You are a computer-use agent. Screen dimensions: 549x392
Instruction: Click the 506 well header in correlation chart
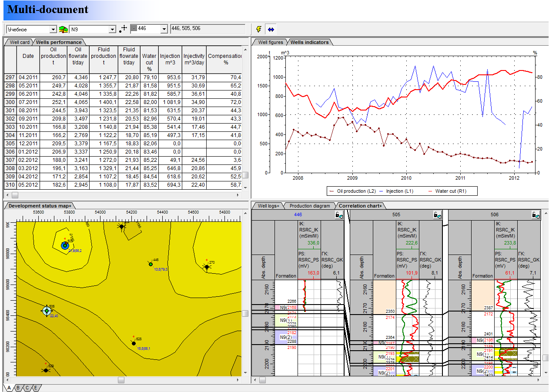(x=495, y=214)
